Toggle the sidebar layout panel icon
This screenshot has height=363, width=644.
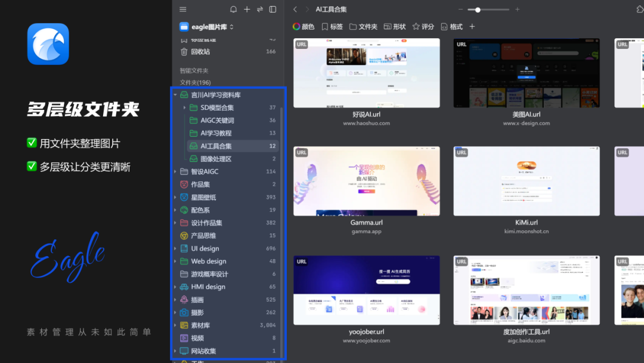coord(273,10)
